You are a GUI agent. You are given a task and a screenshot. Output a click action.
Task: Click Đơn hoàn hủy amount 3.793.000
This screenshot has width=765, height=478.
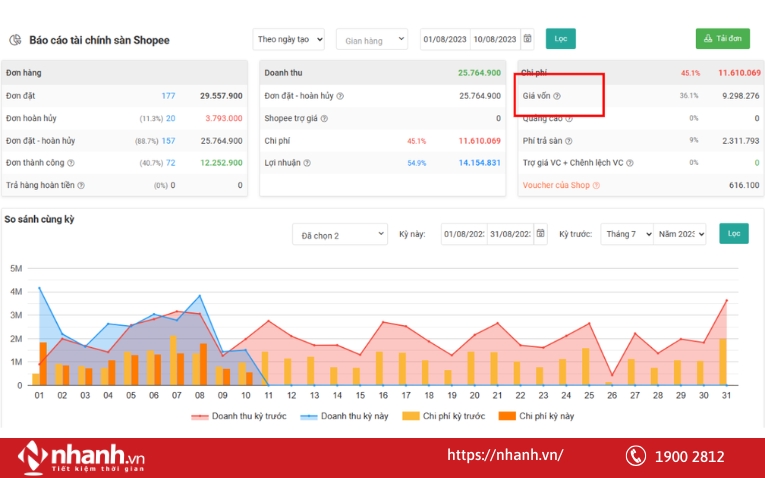click(x=224, y=119)
